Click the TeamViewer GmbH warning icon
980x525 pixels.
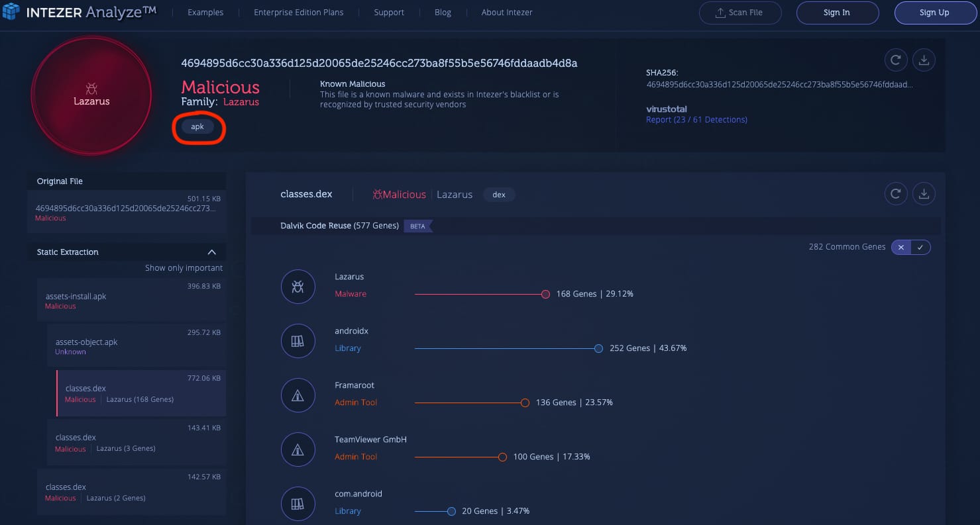point(298,450)
